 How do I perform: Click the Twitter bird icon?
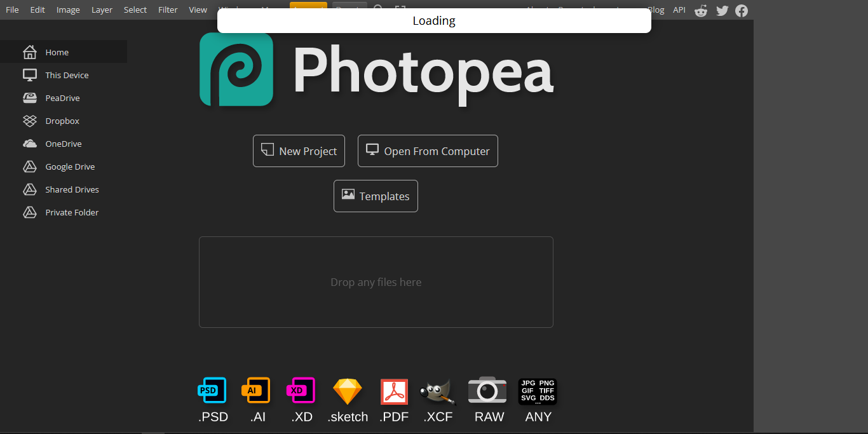click(x=722, y=10)
